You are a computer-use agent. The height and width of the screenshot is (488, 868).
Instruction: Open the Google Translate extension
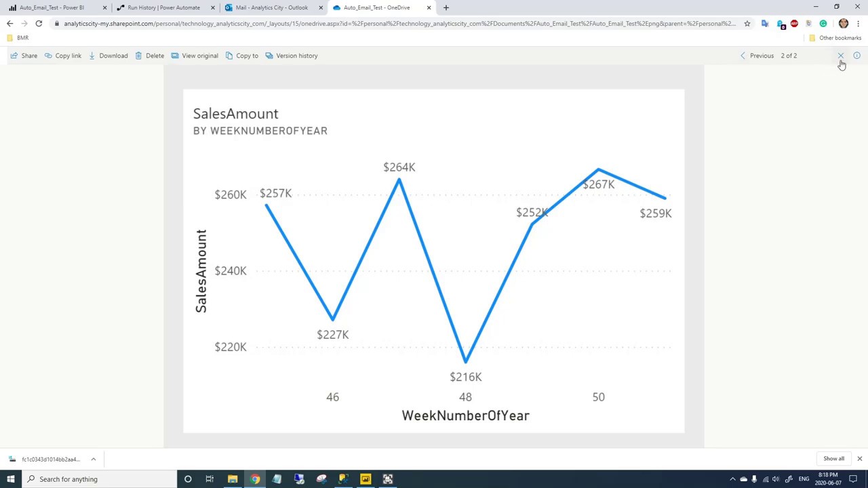(765, 24)
